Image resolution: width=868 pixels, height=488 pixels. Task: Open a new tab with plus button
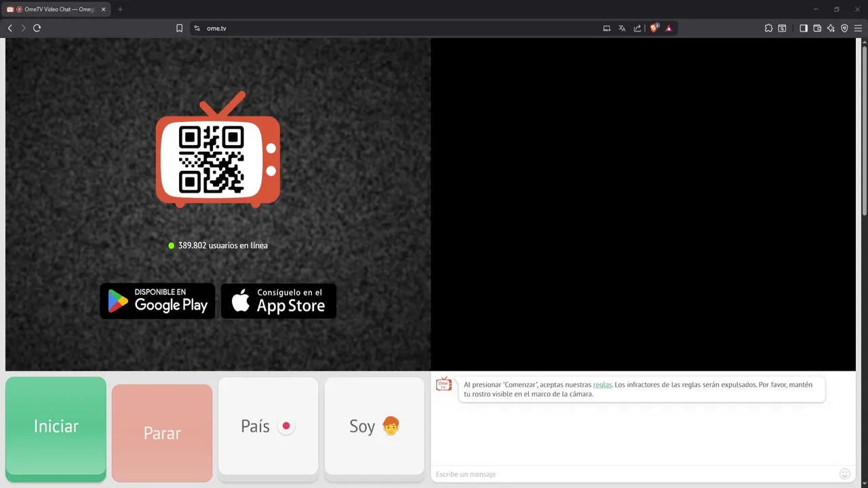click(120, 9)
